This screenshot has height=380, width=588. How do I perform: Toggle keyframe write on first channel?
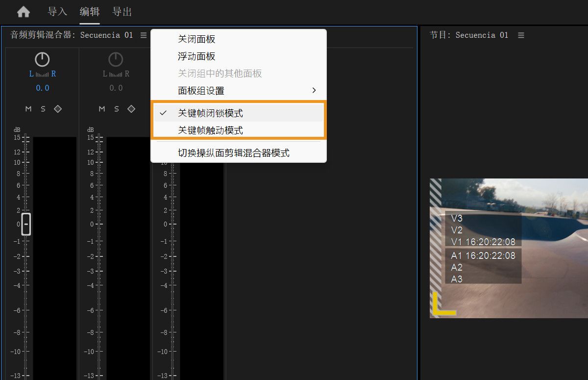tap(58, 109)
